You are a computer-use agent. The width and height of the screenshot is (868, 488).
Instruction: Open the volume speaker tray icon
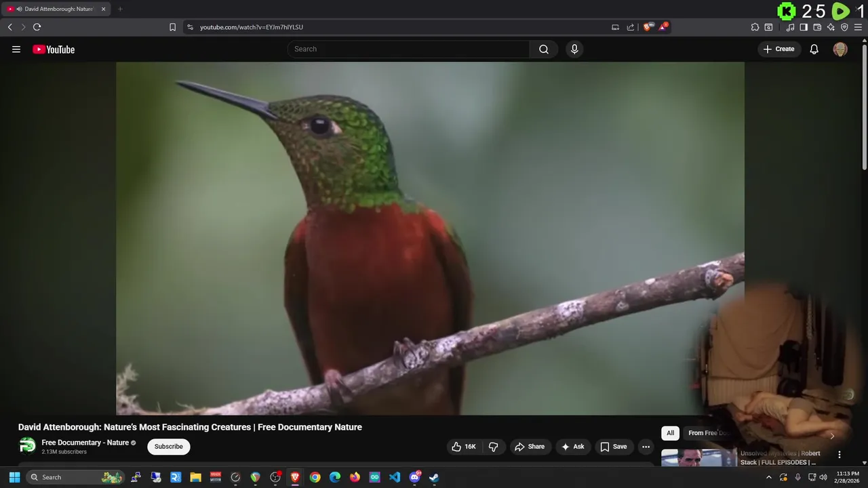823,477
